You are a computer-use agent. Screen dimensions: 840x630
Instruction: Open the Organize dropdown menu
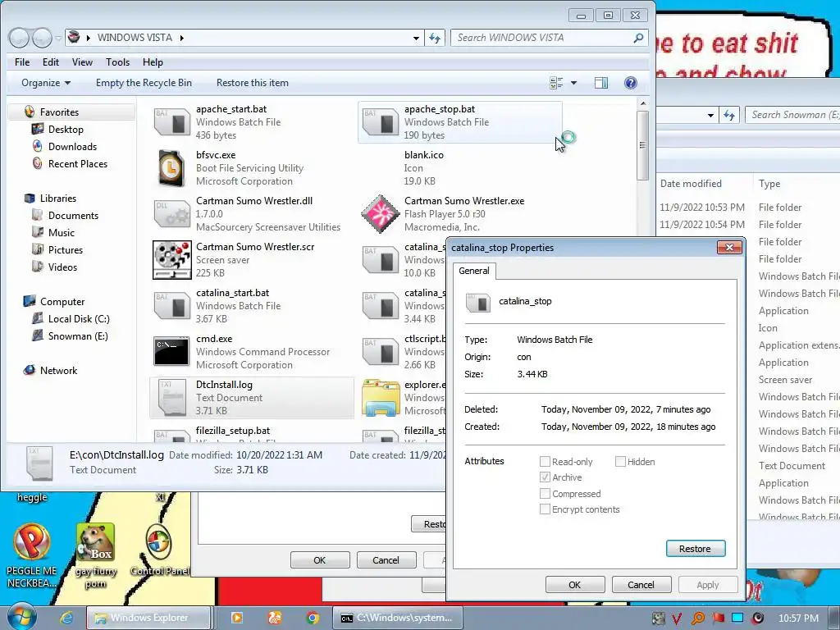click(46, 83)
